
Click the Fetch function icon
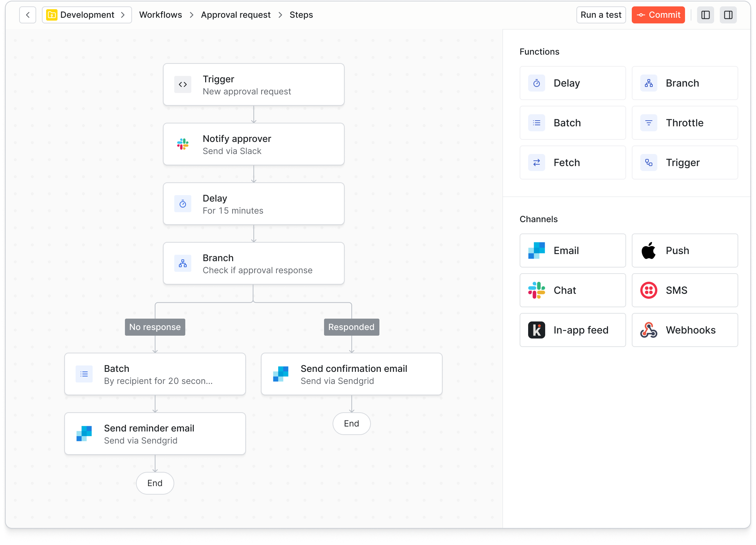click(x=536, y=163)
